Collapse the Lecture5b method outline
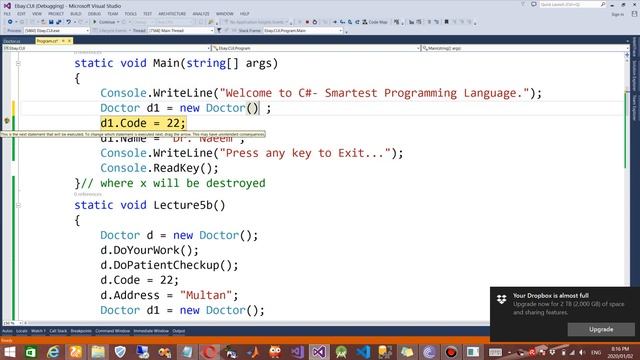The height and width of the screenshot is (360, 640). 18,205
